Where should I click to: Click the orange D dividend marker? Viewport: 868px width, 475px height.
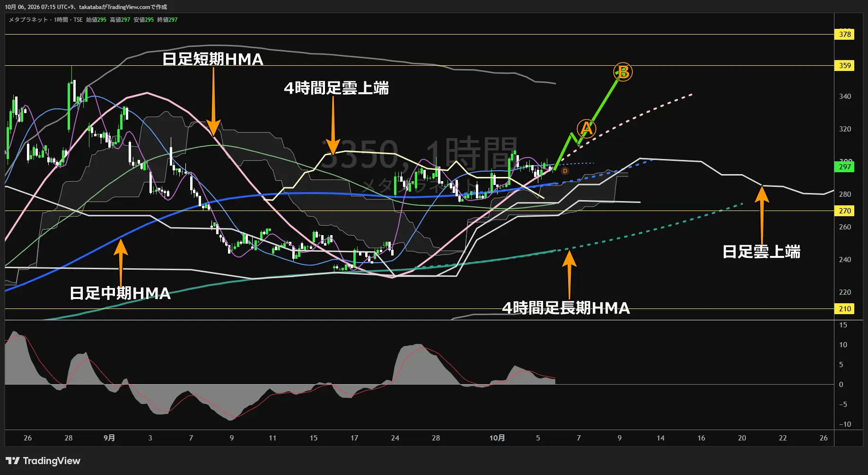pyautogui.click(x=565, y=171)
